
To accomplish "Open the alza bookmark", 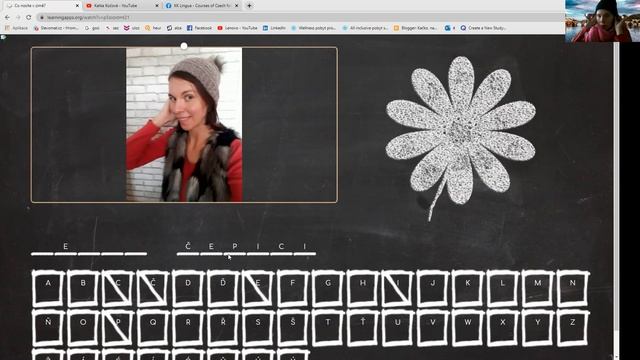I will [174, 28].
